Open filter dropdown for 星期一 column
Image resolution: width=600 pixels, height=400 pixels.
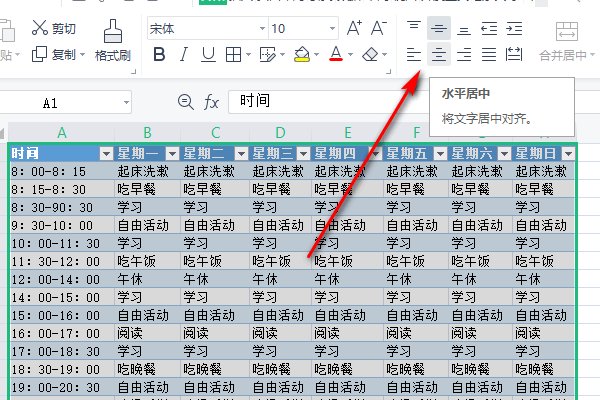pyautogui.click(x=172, y=153)
